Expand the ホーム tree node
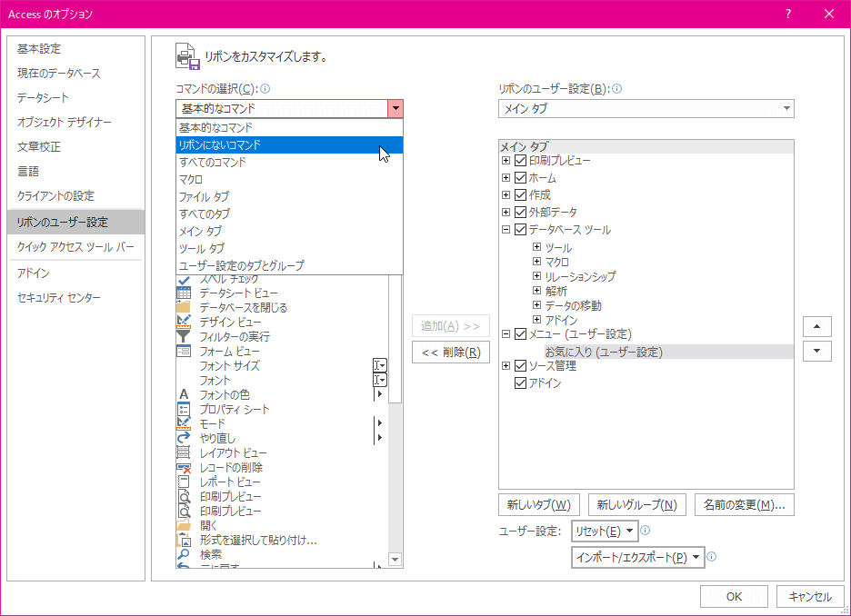851x616 pixels. (x=506, y=178)
